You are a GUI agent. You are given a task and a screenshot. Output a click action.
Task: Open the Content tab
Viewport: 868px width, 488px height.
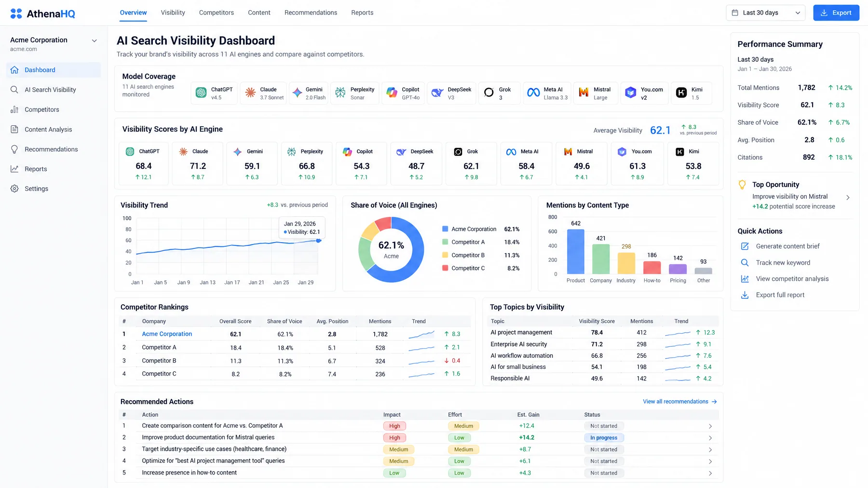(259, 13)
